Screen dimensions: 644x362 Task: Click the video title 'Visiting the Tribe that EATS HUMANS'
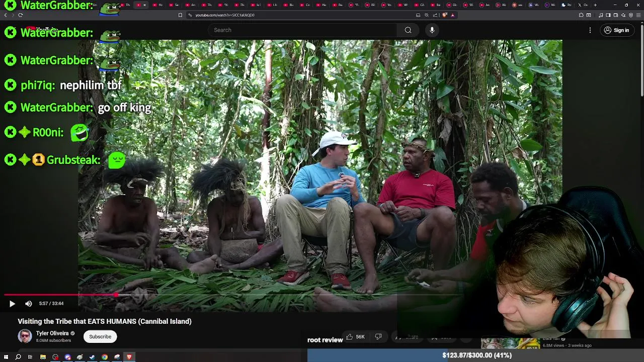coord(105,321)
